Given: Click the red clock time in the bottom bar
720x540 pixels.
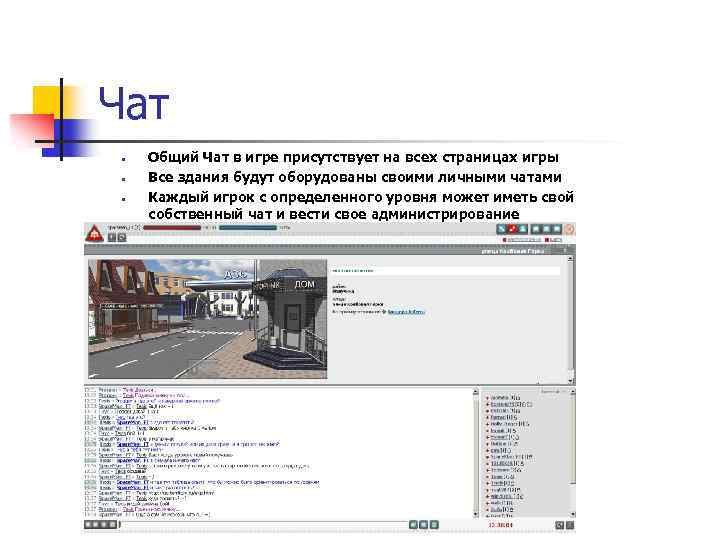Looking at the screenshot, I should click(x=501, y=525).
